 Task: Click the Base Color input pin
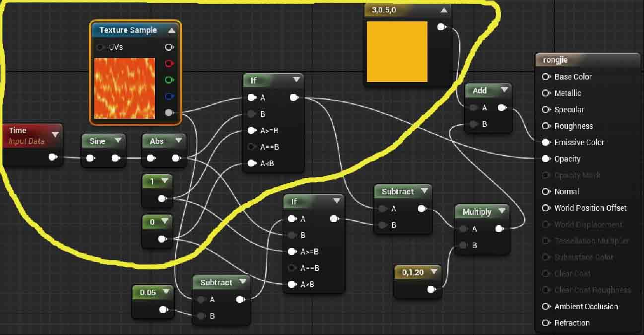click(x=546, y=77)
